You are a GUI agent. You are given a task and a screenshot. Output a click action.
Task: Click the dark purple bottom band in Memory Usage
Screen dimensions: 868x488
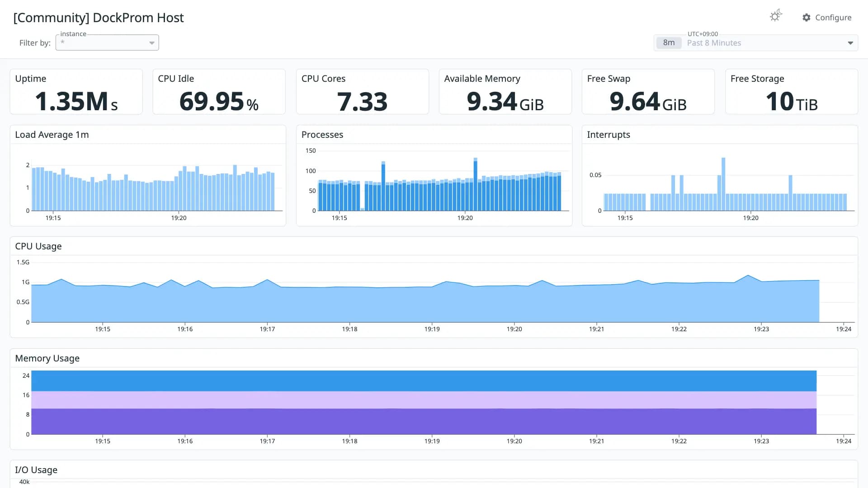point(424,422)
